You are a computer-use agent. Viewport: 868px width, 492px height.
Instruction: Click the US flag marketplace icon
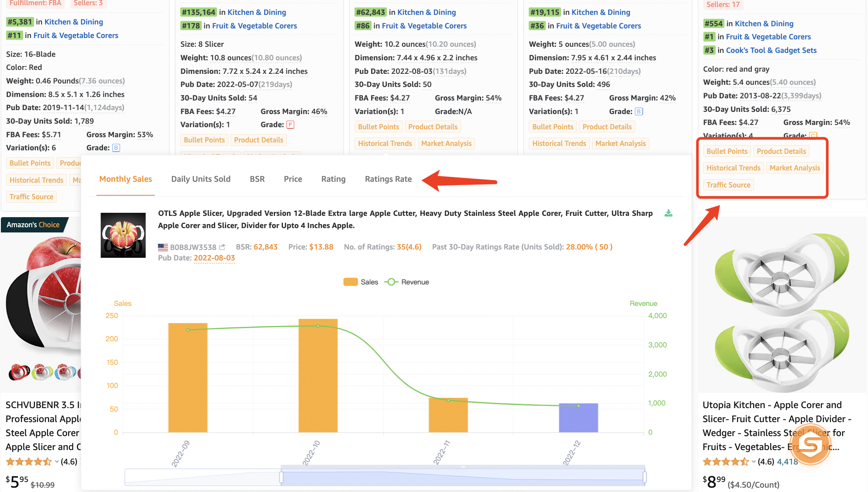pyautogui.click(x=163, y=247)
